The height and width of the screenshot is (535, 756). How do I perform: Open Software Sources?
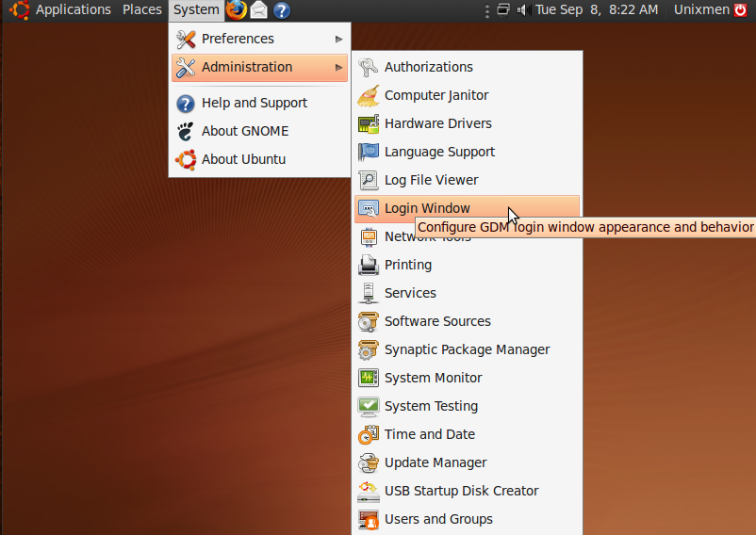pos(467,322)
